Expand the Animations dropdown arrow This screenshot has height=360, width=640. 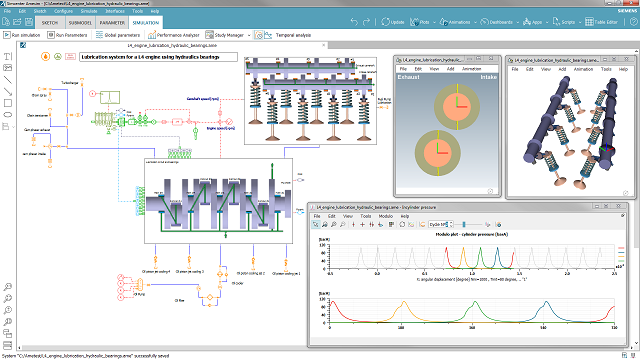point(476,22)
